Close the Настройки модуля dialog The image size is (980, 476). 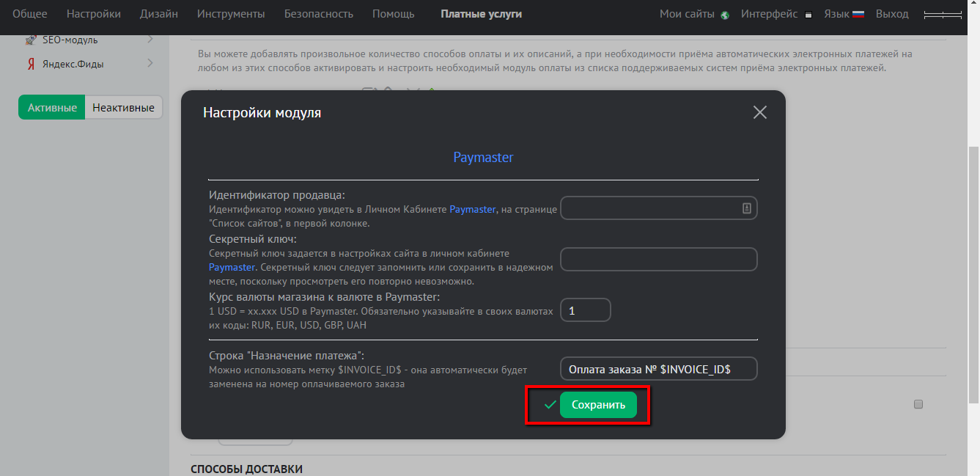759,112
